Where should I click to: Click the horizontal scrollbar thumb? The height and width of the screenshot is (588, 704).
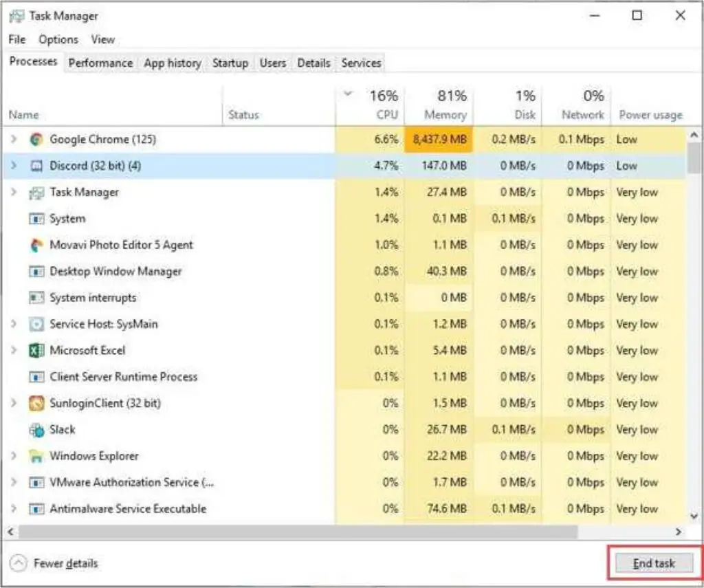297,532
